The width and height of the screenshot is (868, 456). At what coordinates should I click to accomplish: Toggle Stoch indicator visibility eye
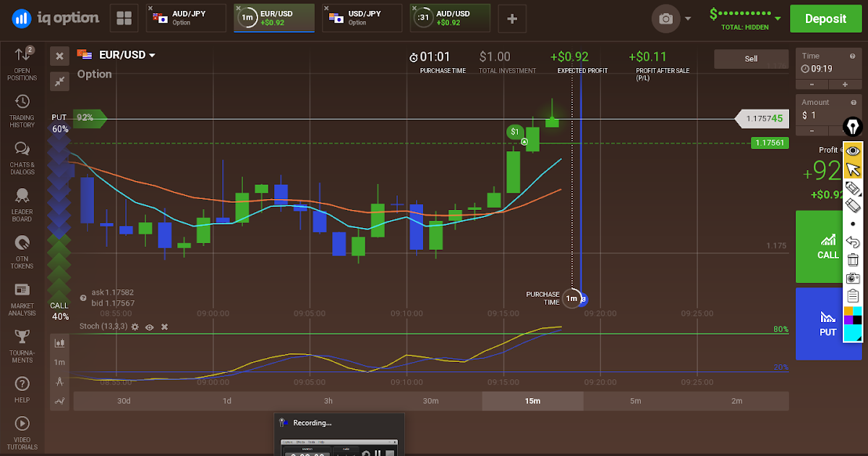(150, 327)
